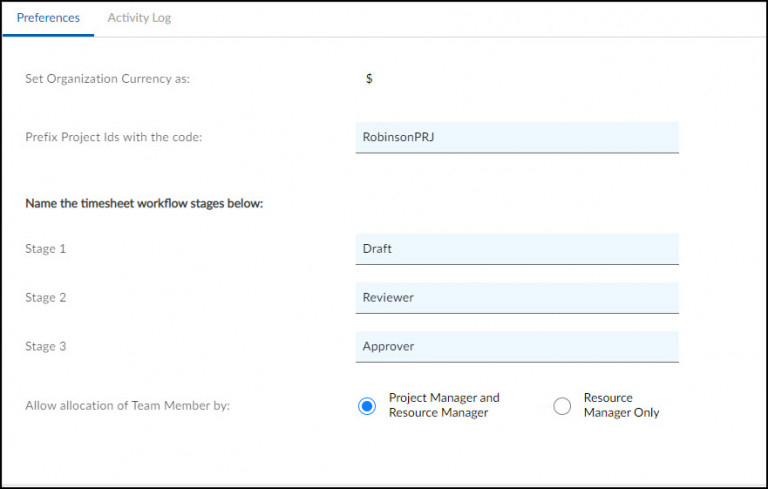768x489 pixels.
Task: Click the 'Allow allocation of Team Member by:' label
Action: (x=127, y=406)
